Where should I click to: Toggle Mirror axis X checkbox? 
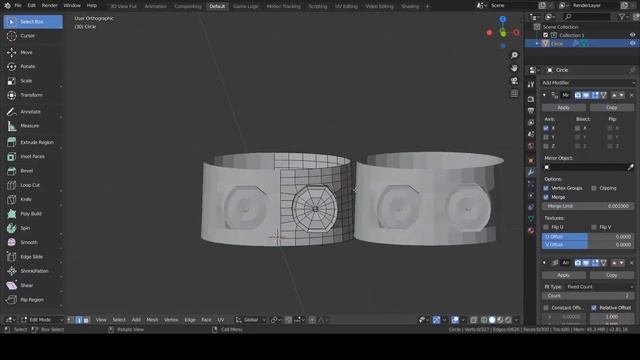click(546, 128)
